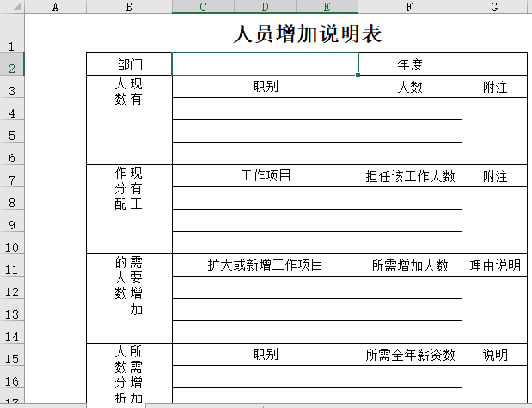
Task: Select the 担任该工作人数 cell
Action: (409, 176)
